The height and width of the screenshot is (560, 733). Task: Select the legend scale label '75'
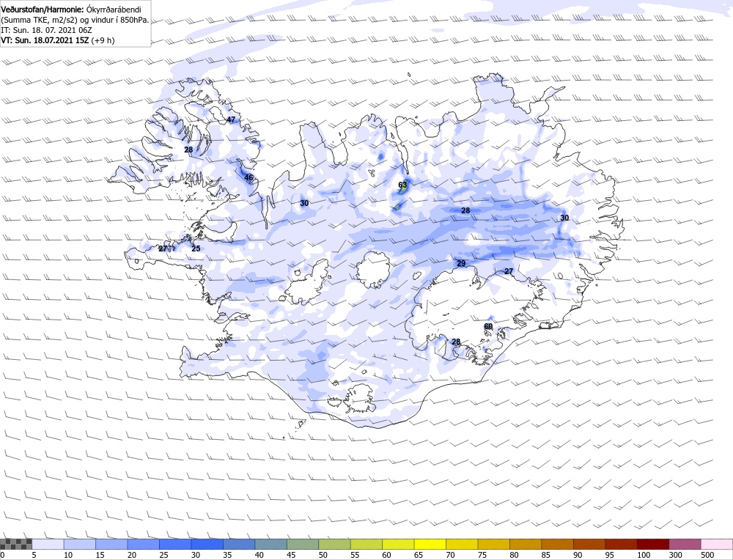482,555
